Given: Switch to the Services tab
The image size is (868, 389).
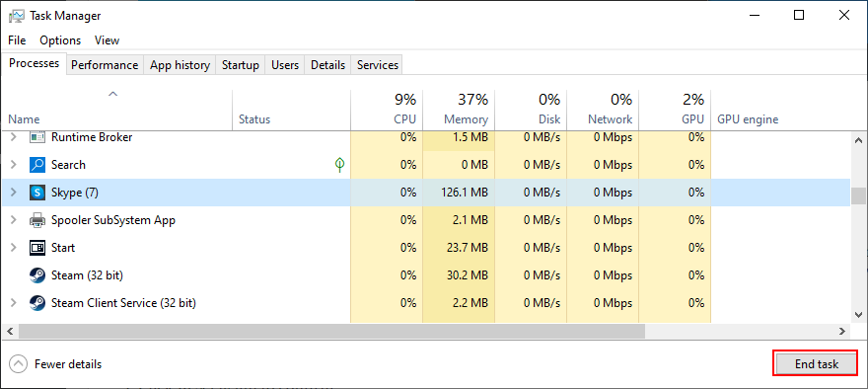Looking at the screenshot, I should [x=378, y=65].
